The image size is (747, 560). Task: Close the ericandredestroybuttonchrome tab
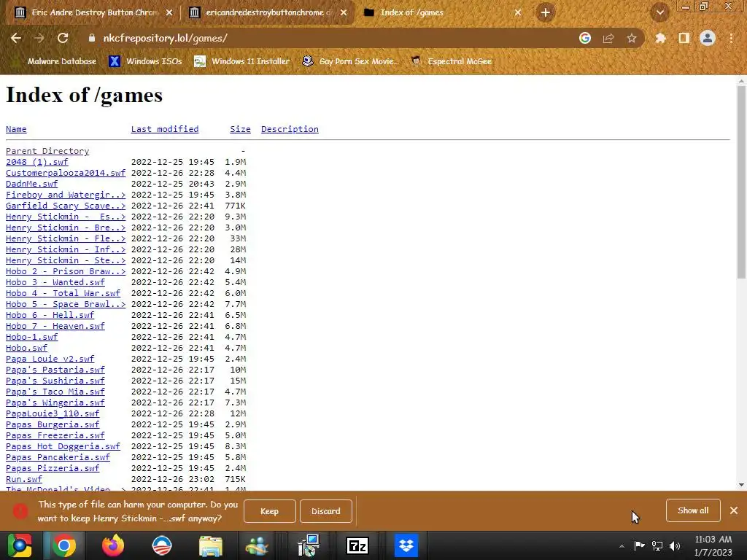pyautogui.click(x=344, y=12)
